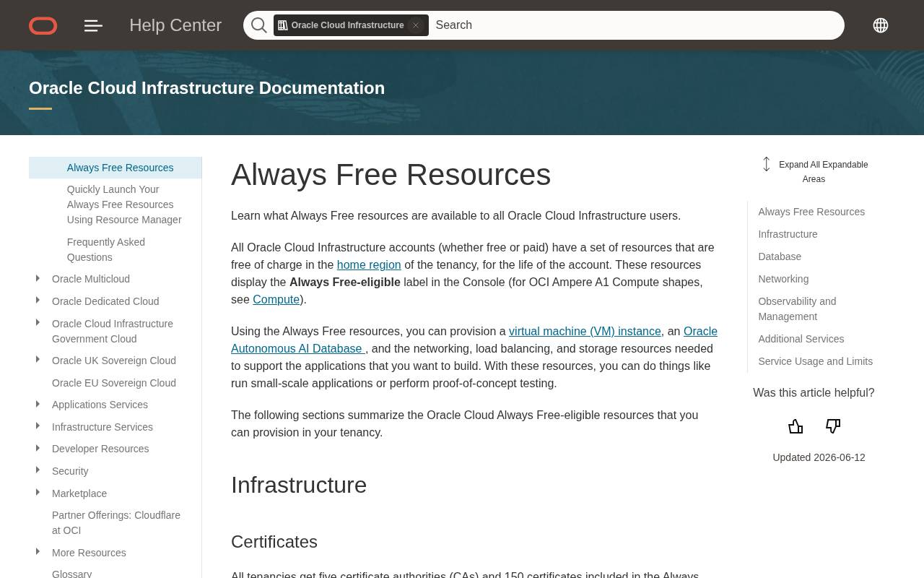The height and width of the screenshot is (578, 924).
Task: Click the Oracle Cloud Infrastructure Documentation banner title
Action: pos(206,88)
